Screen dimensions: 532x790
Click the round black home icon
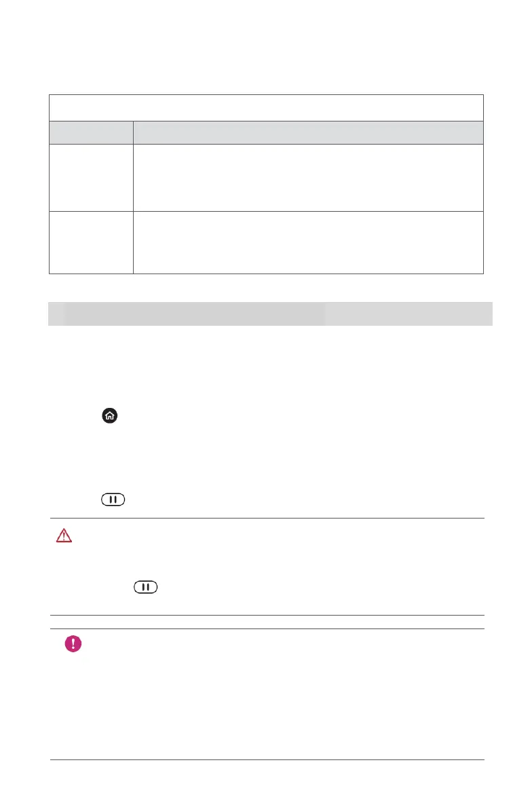click(110, 417)
